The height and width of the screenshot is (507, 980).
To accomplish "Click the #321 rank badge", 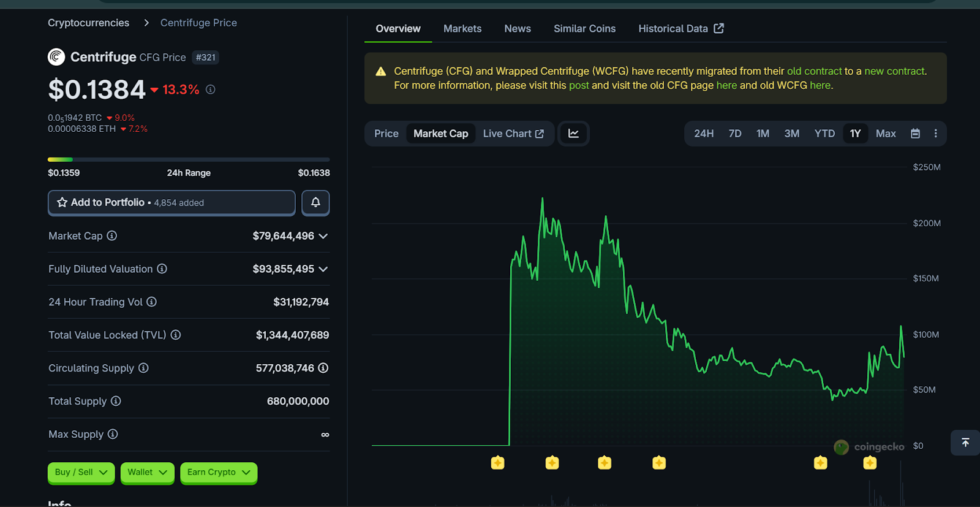I will [x=206, y=58].
